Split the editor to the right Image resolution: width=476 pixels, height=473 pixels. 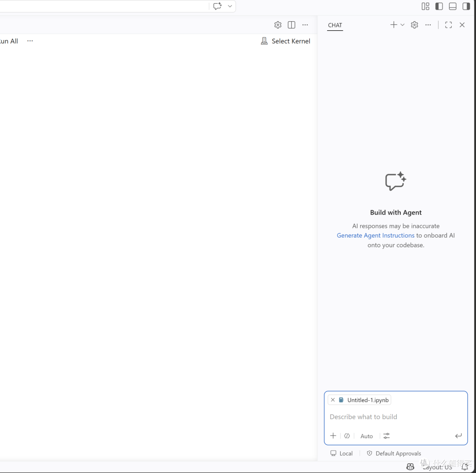pyautogui.click(x=291, y=25)
